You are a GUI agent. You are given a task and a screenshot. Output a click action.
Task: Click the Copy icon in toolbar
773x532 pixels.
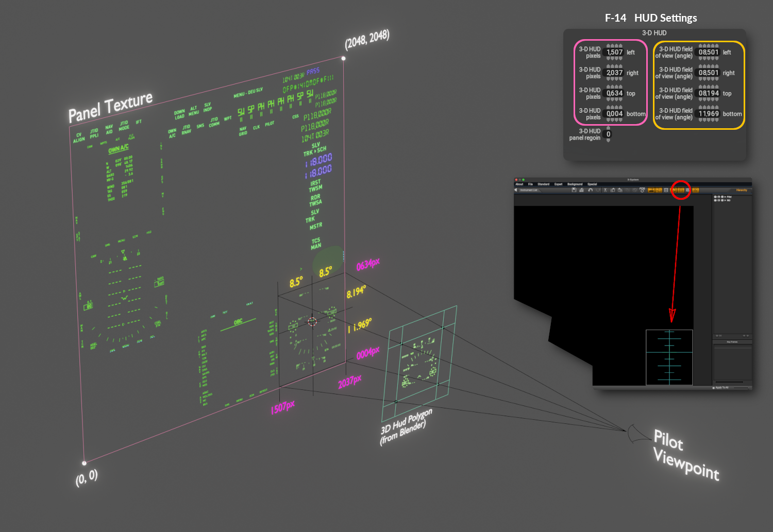pos(613,190)
